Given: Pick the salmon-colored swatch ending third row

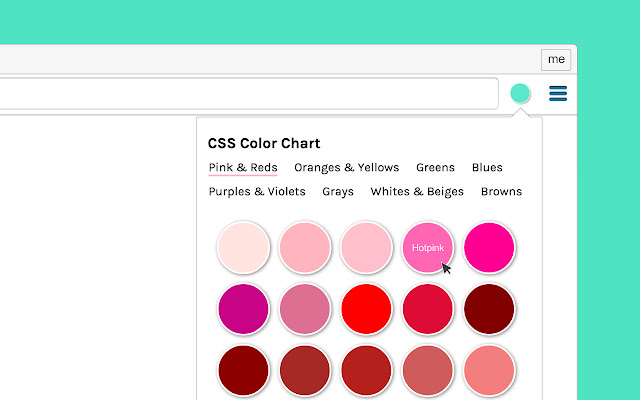Looking at the screenshot, I should [490, 371].
